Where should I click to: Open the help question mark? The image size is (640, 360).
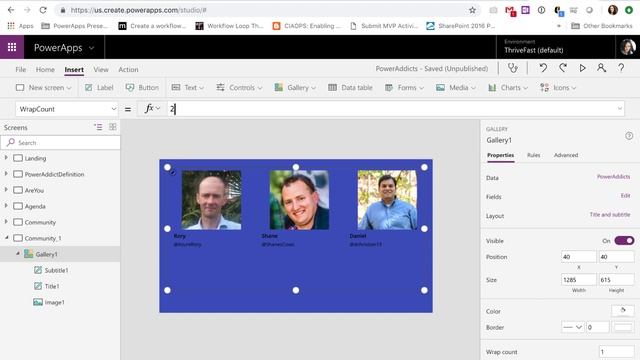click(621, 68)
